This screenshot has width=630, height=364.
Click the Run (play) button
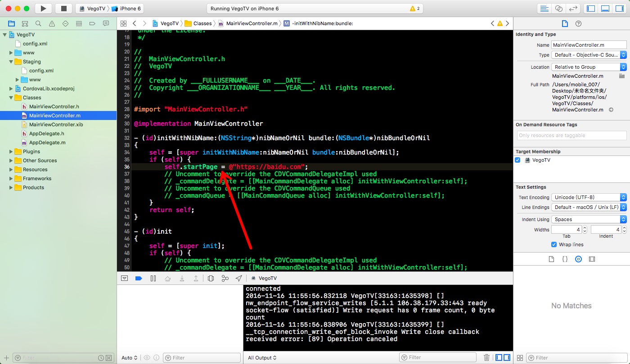(x=43, y=9)
